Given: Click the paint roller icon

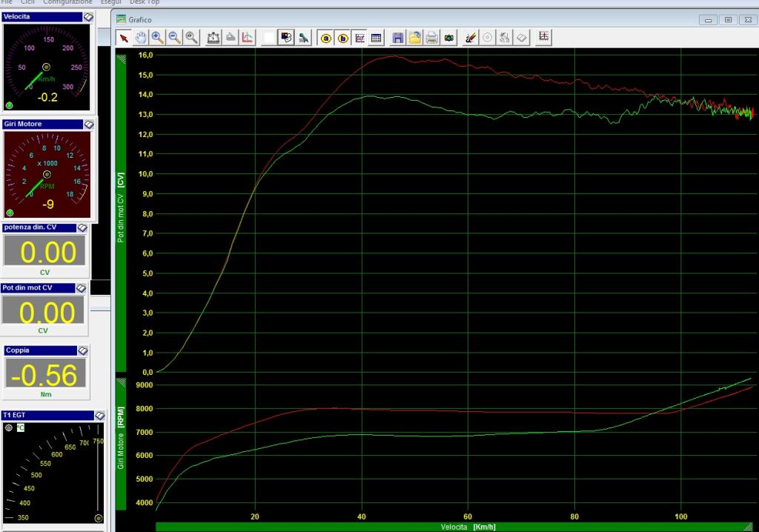Looking at the screenshot, I should [303, 38].
